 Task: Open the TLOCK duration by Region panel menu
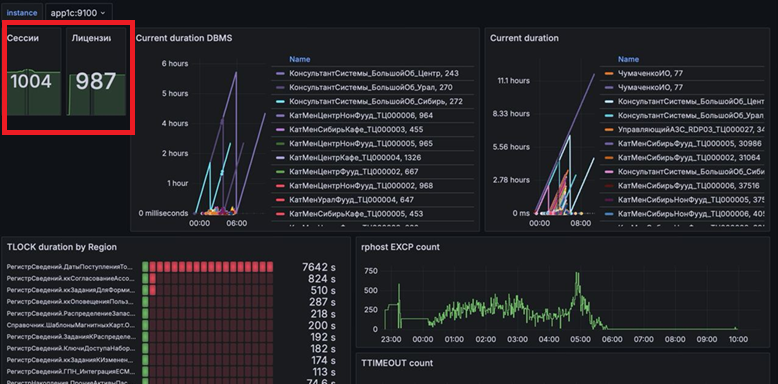coord(62,247)
